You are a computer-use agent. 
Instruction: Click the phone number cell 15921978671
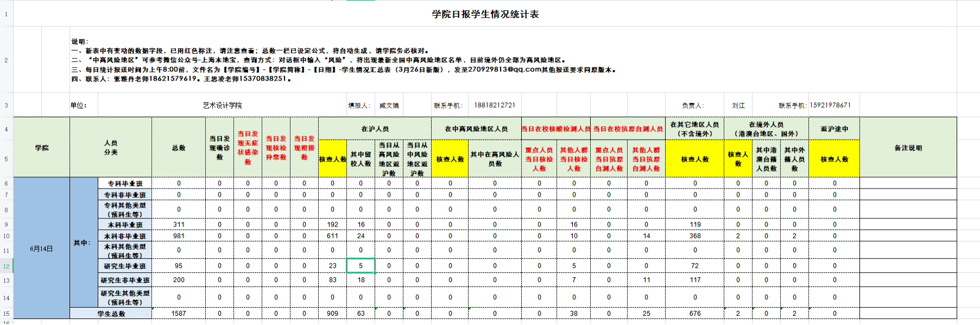pyautogui.click(x=830, y=105)
